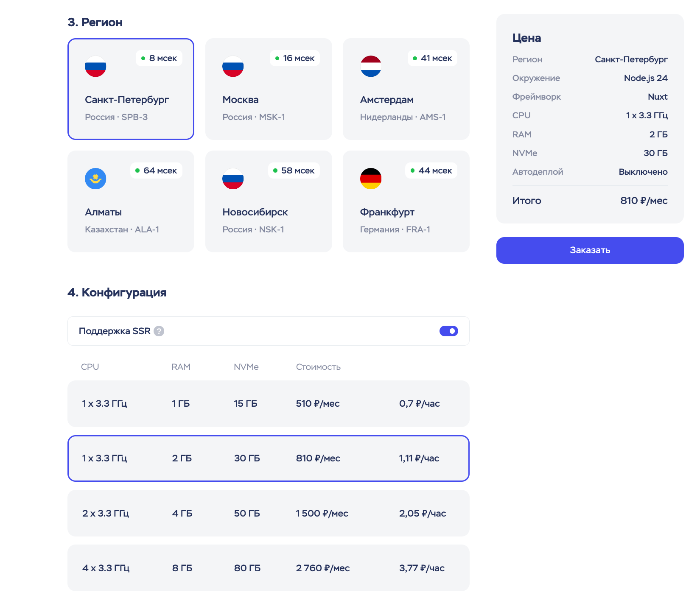This screenshot has height=609, width=700.
Task: Click the Saint Petersburg Russian flag icon
Action: coord(95,67)
